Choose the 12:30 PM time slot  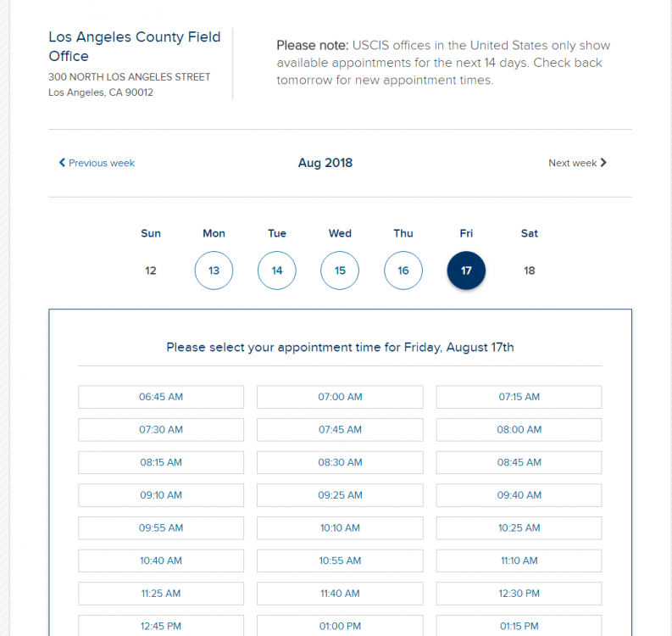pos(519,594)
